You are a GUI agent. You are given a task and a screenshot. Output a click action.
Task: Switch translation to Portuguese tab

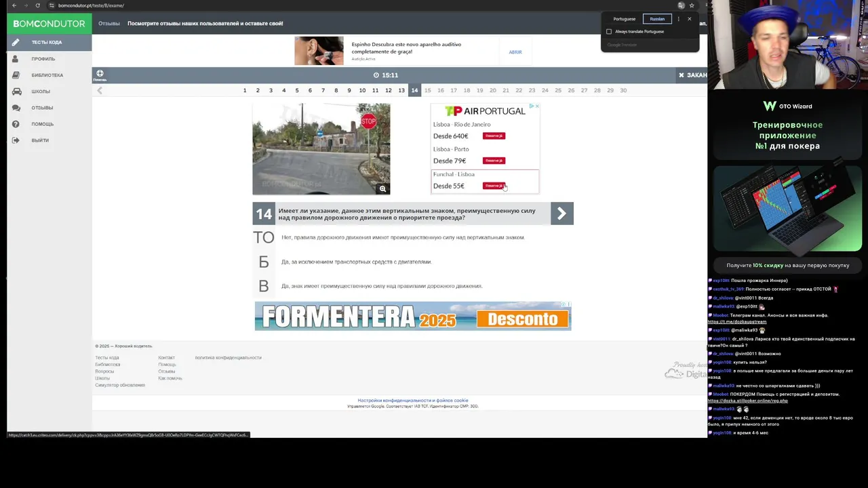(625, 19)
